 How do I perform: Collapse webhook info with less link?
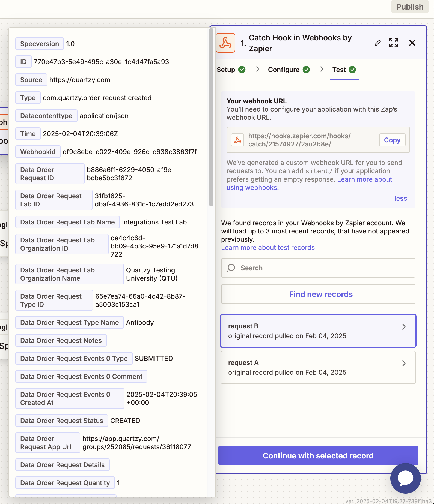coord(400,198)
